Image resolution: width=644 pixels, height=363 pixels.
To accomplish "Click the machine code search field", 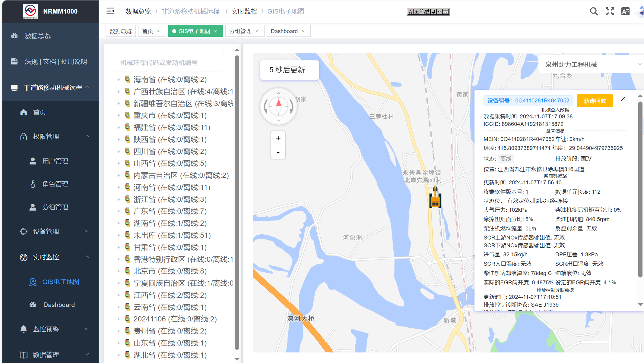I will (168, 63).
